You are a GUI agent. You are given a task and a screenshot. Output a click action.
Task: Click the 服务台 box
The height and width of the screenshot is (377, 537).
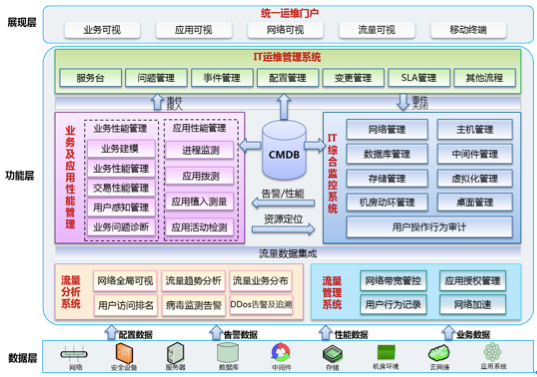[x=90, y=78]
